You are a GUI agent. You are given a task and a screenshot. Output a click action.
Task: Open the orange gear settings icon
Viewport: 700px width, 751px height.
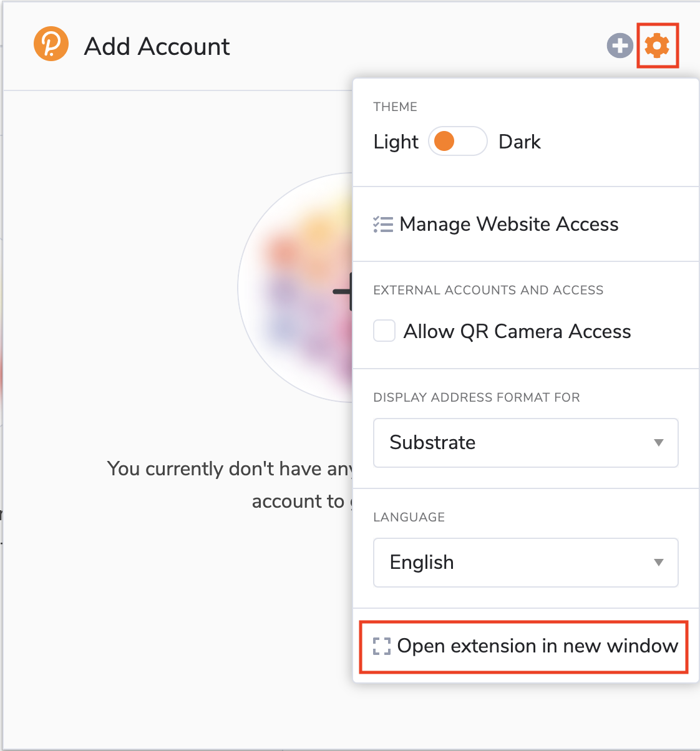click(657, 46)
